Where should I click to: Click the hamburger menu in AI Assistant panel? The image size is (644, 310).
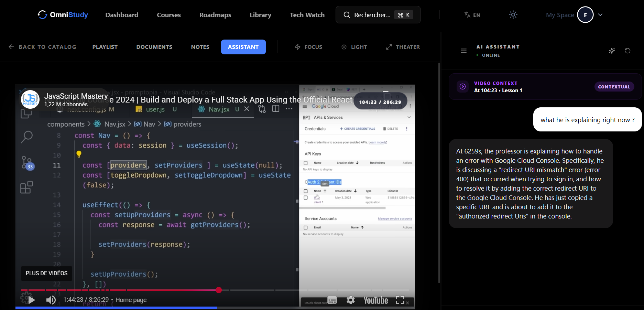(x=463, y=51)
